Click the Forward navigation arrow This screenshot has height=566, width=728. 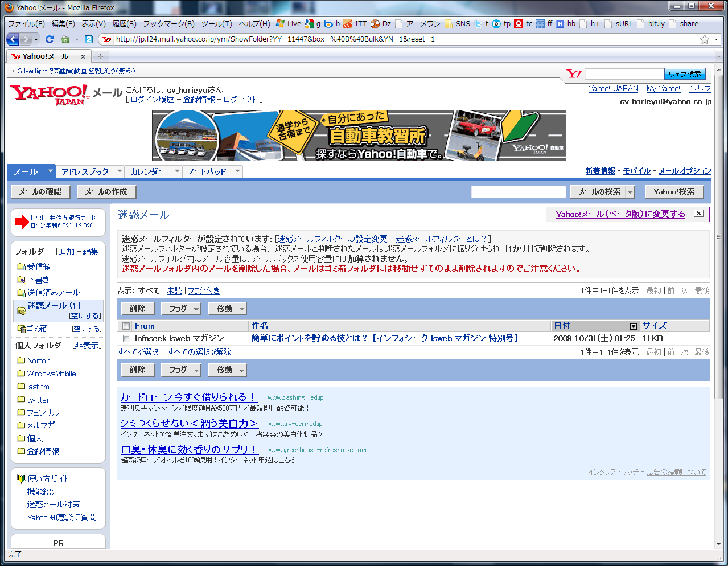(x=26, y=39)
